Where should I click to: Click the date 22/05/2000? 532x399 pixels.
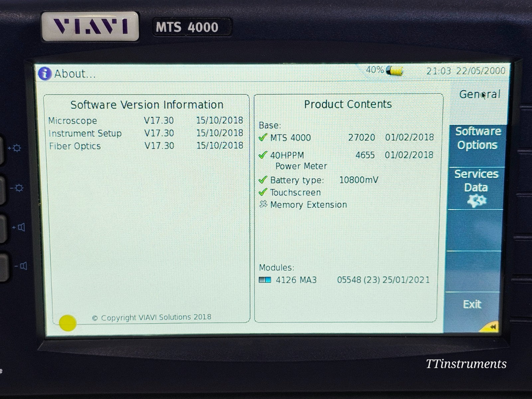pos(481,70)
